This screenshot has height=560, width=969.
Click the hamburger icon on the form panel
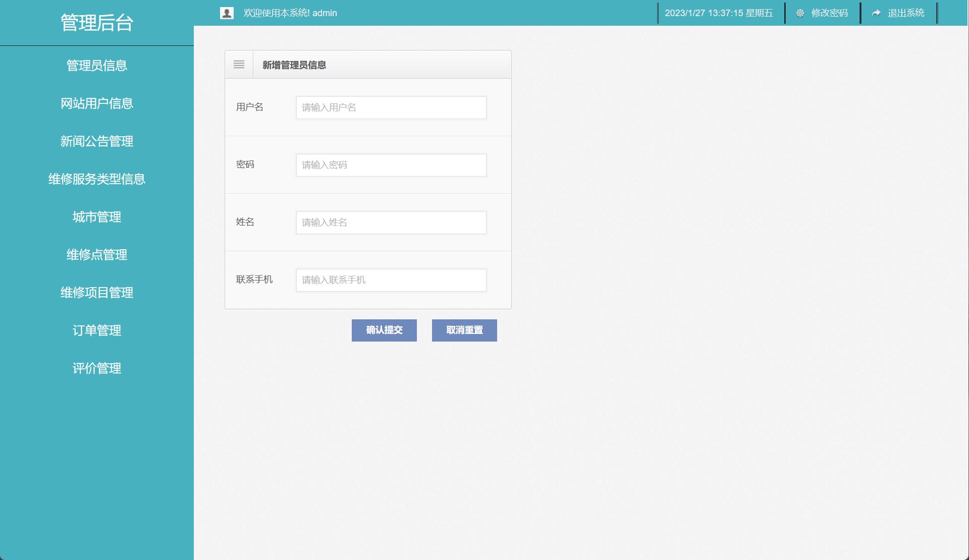pos(238,65)
